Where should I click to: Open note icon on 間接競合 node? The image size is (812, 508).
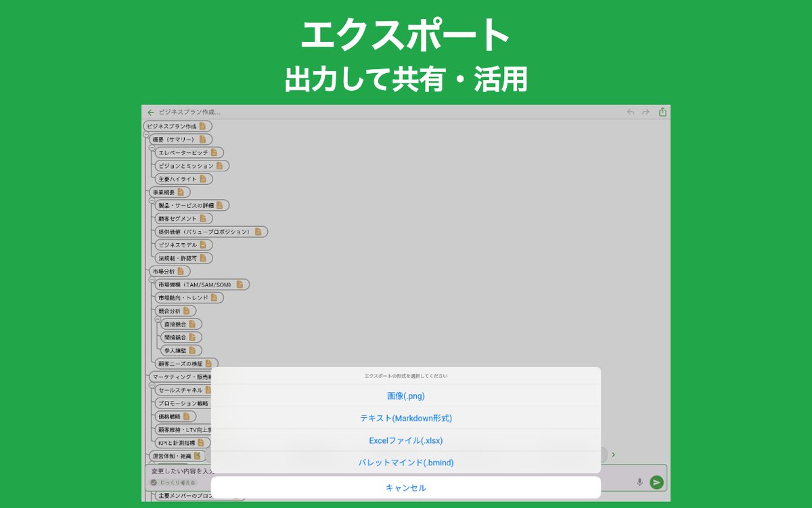192,337
